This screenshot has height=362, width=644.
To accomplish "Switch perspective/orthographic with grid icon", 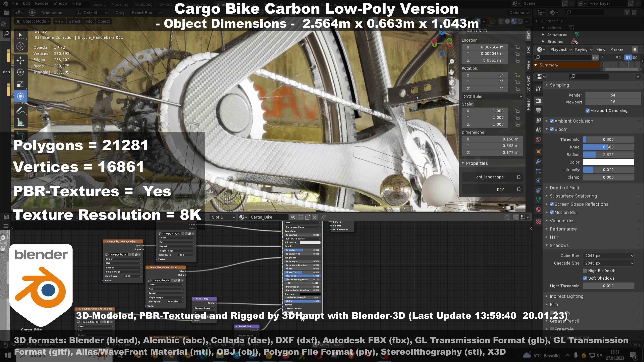I will [x=451, y=93].
